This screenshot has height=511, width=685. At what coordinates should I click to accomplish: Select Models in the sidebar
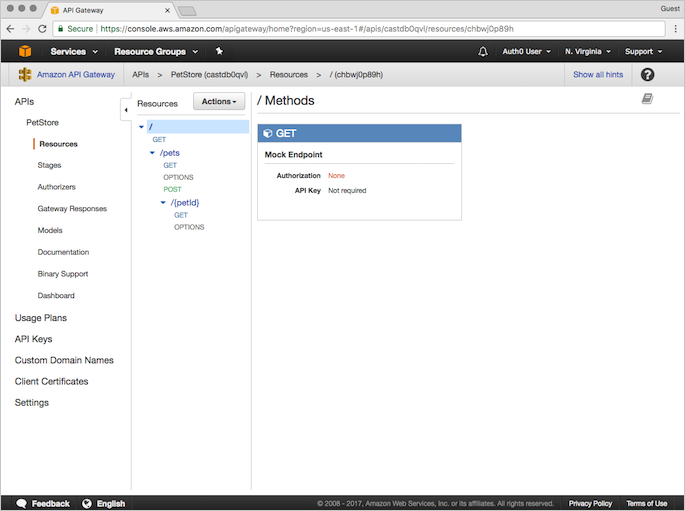pos(50,230)
